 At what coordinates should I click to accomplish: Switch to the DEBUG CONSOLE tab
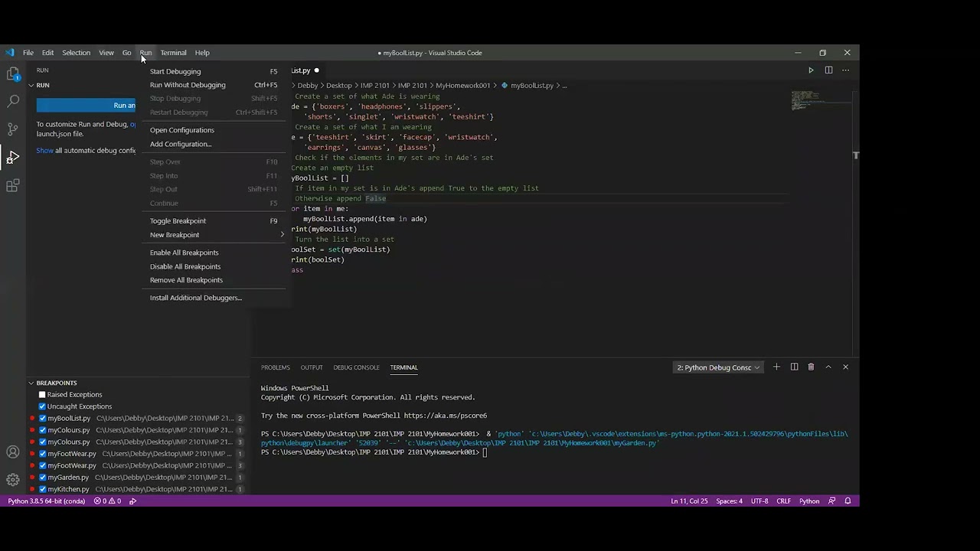[356, 367]
